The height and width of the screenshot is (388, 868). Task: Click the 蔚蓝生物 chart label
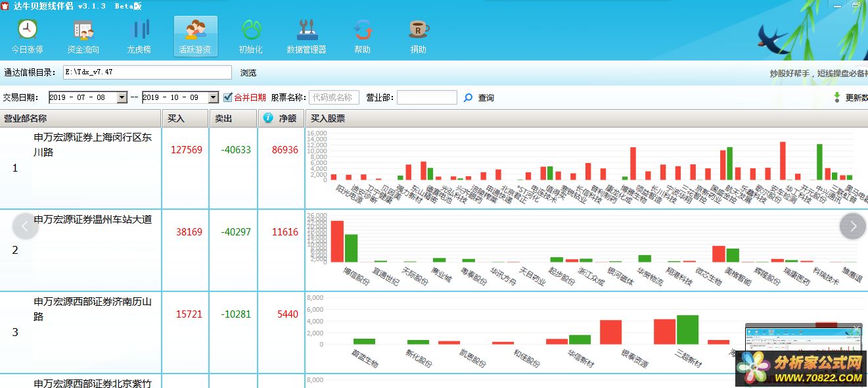(x=365, y=358)
